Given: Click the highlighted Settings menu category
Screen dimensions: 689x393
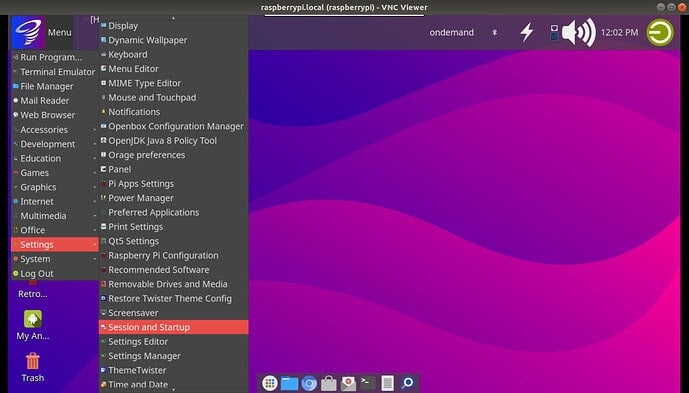Looking at the screenshot, I should (54, 244).
